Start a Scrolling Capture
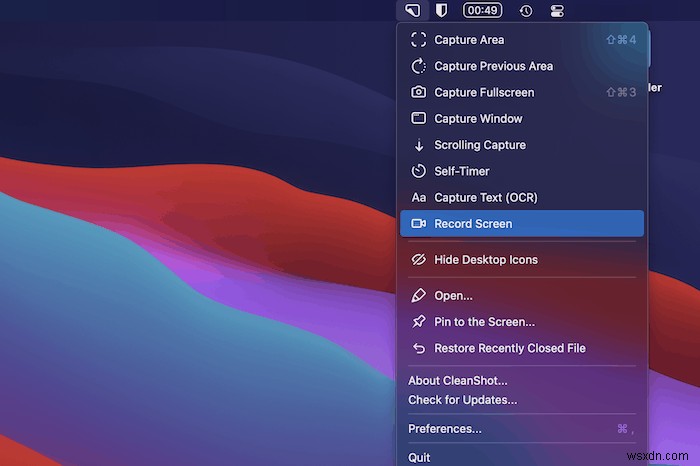700x466 pixels. point(522,145)
